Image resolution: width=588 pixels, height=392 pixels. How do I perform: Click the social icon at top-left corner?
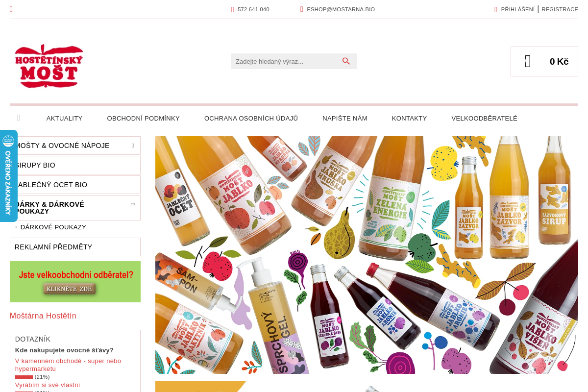[11, 9]
